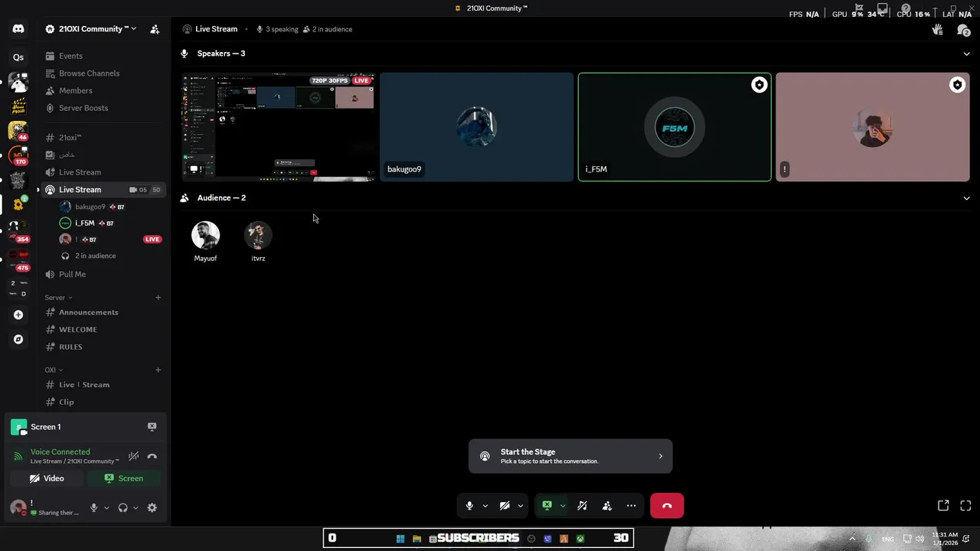
Task: Open Browse Channels
Action: click(x=102, y=73)
